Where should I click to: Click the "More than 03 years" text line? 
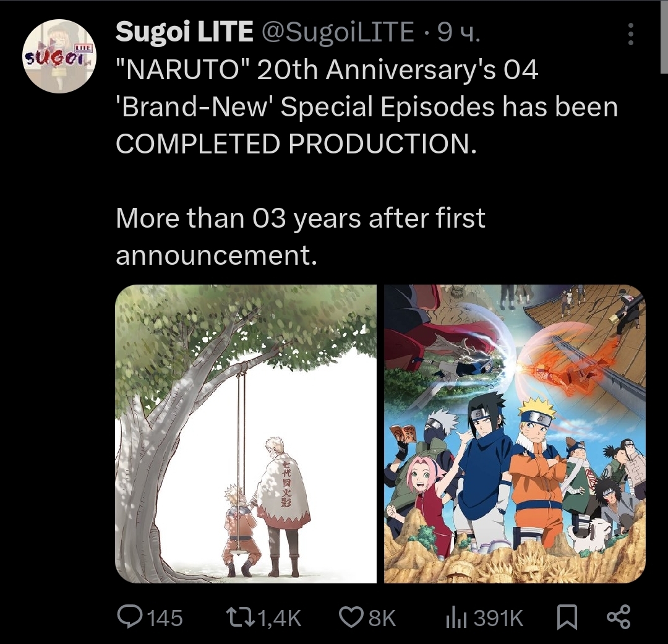[x=300, y=218]
